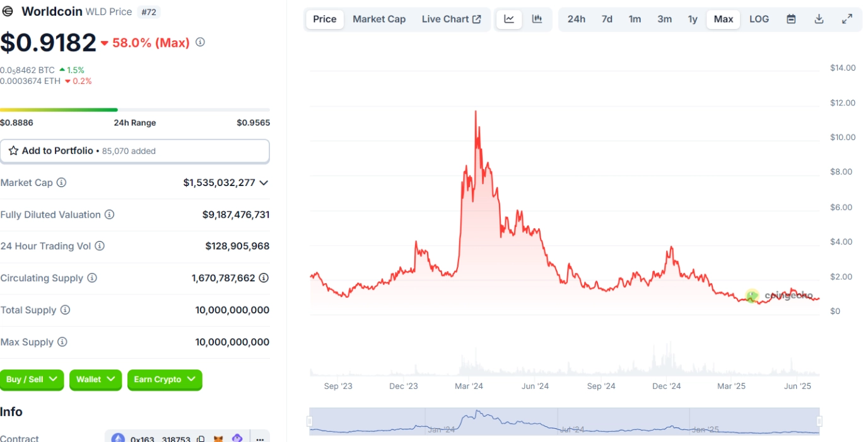
Task: Show the Max Supply info tooltip
Action: (x=62, y=342)
